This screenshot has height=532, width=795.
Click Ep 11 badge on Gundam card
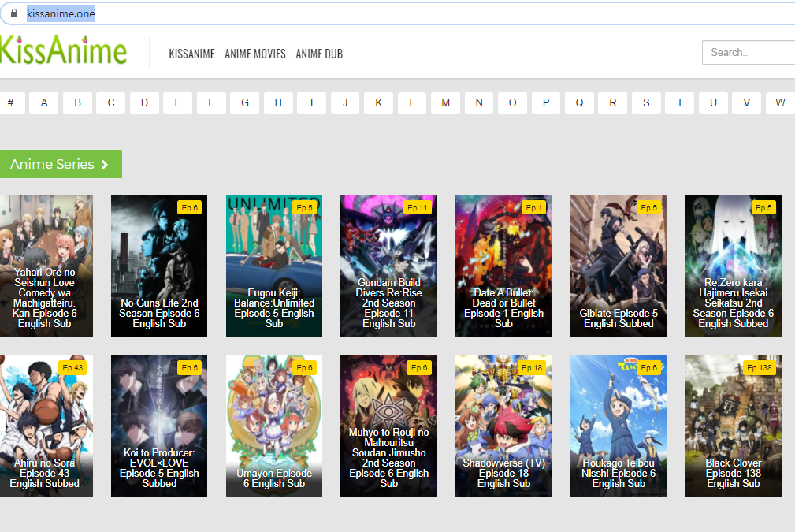click(418, 207)
